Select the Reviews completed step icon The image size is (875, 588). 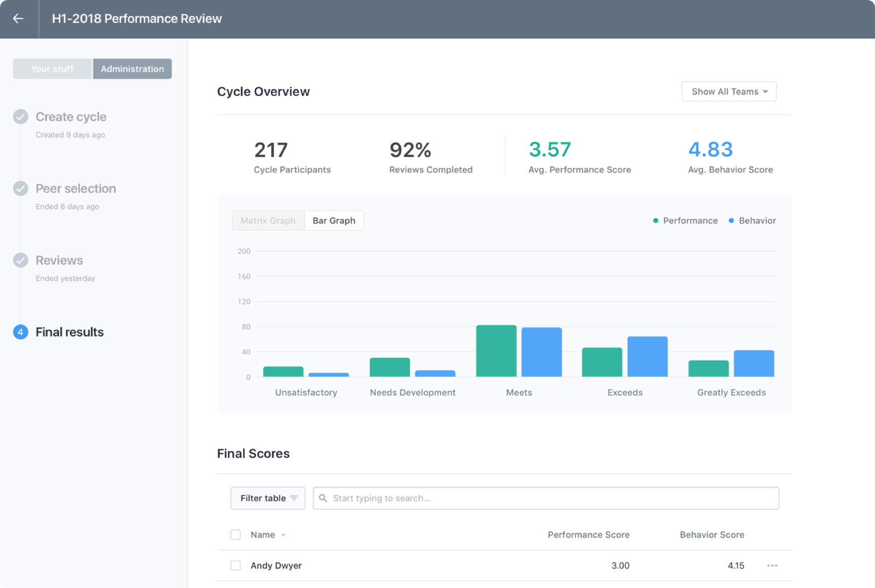pyautogui.click(x=20, y=260)
